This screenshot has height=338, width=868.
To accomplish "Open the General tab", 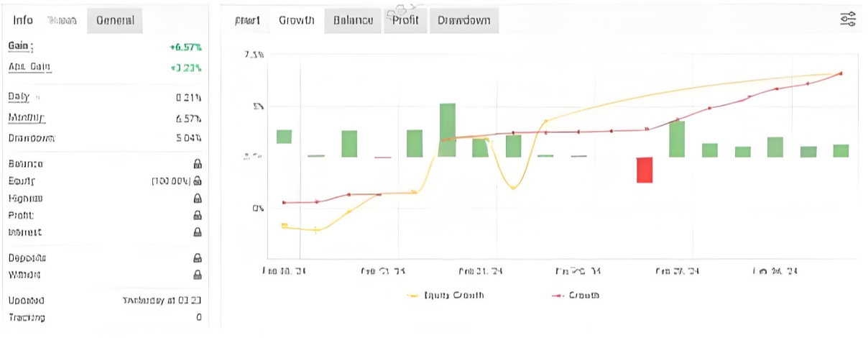I will coord(115,20).
